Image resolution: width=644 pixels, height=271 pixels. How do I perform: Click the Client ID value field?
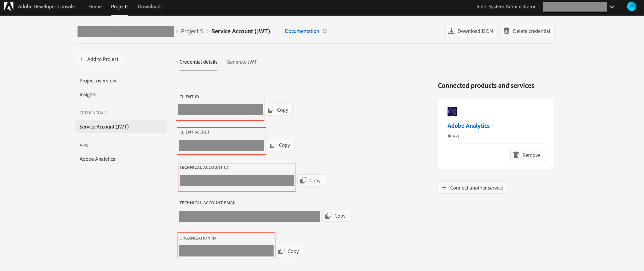coord(220,110)
